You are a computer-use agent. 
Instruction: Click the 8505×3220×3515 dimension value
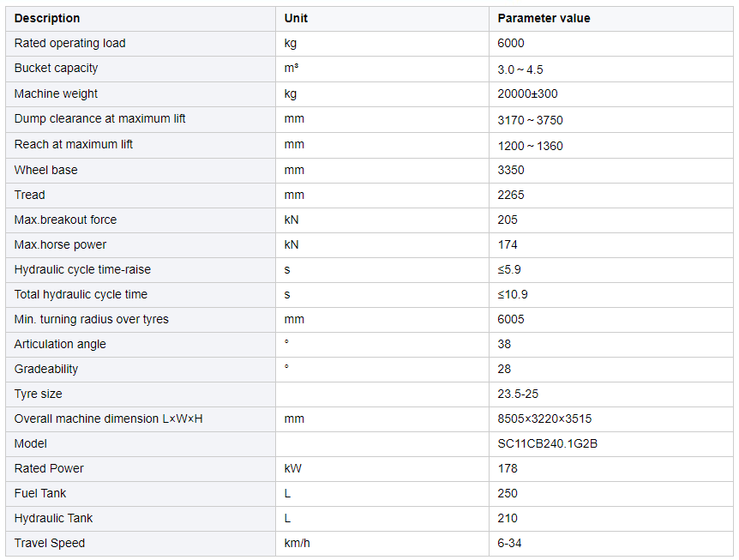pos(545,419)
